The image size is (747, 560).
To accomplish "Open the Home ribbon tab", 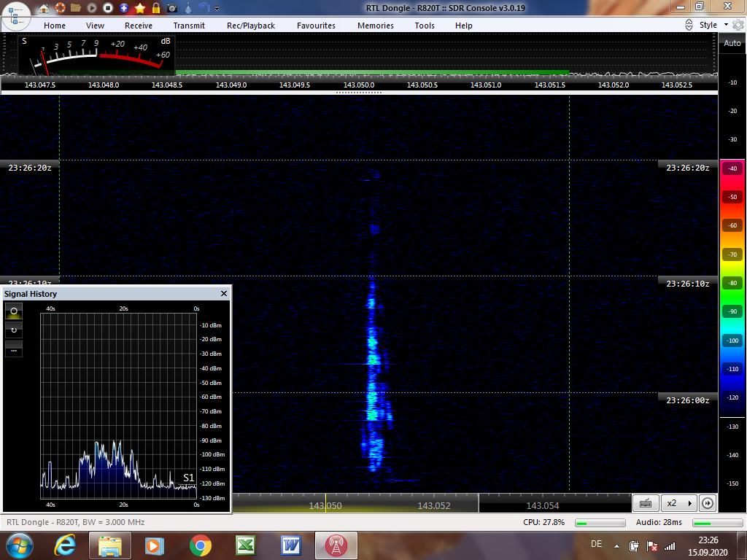I will pyautogui.click(x=55, y=26).
